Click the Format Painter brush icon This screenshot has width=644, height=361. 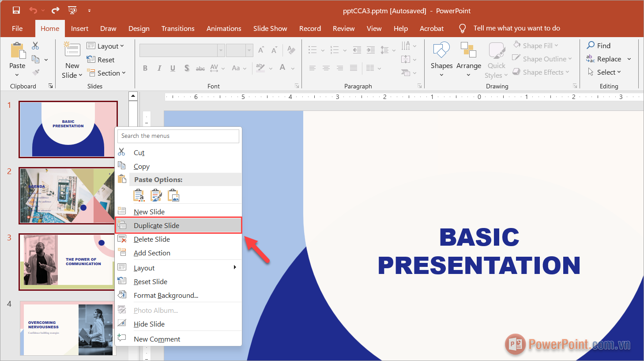point(36,72)
